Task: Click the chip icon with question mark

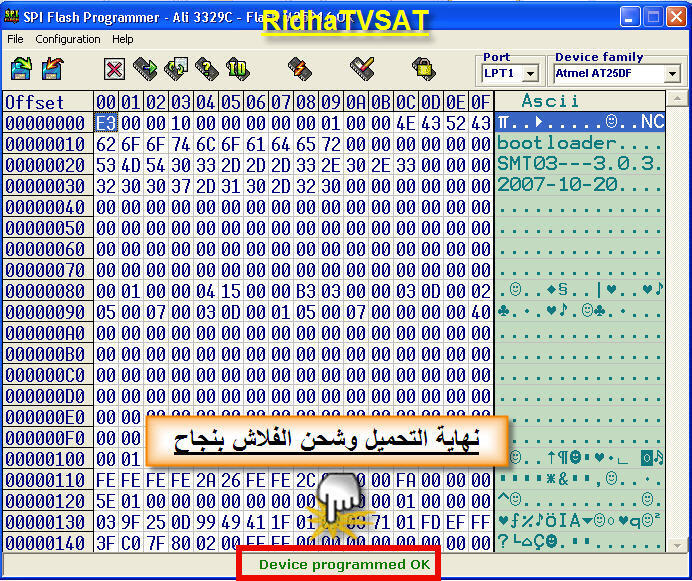Action: click(x=206, y=68)
